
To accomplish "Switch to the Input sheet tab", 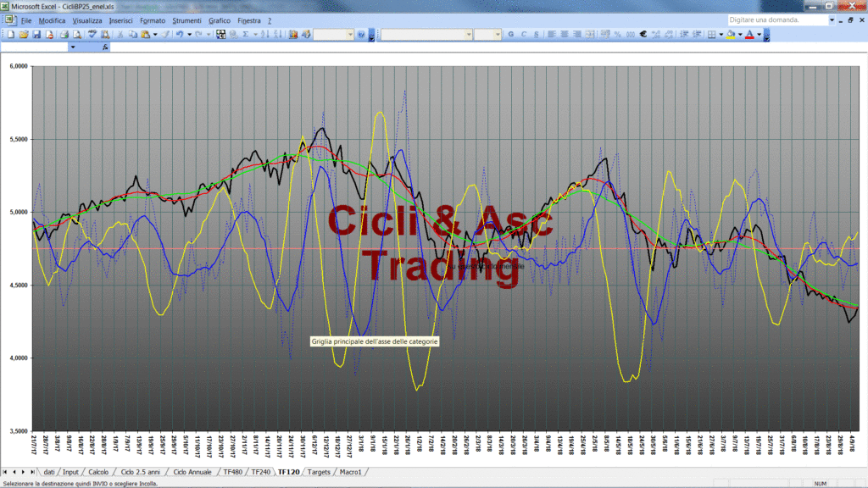I will click(70, 472).
